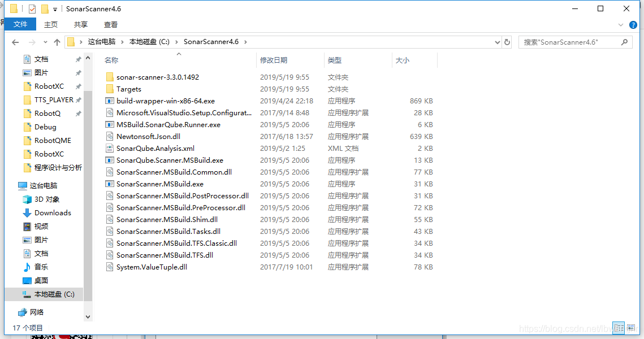Click the 这台电脑 monitor icon in sidebar

23,186
